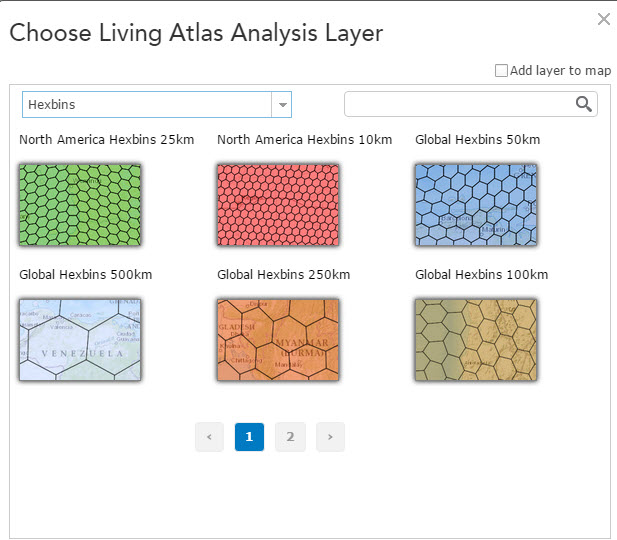Enable the Add layer to map checkbox

(x=502, y=71)
